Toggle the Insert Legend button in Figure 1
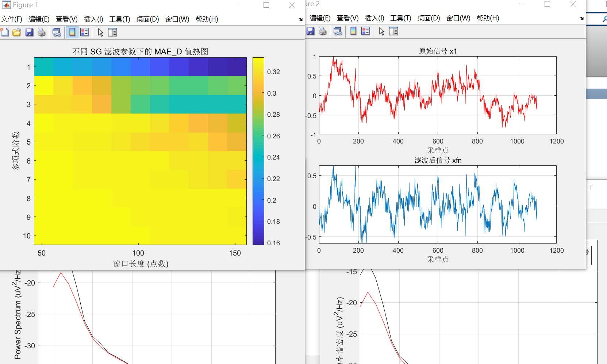Image resolution: width=607 pixels, height=364 pixels. coord(85,32)
